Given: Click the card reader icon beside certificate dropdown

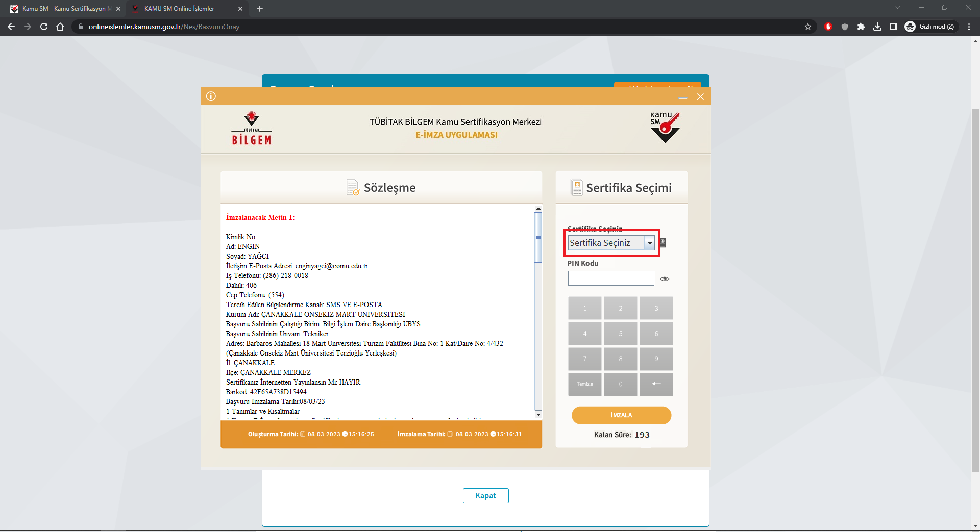Looking at the screenshot, I should pyautogui.click(x=663, y=243).
